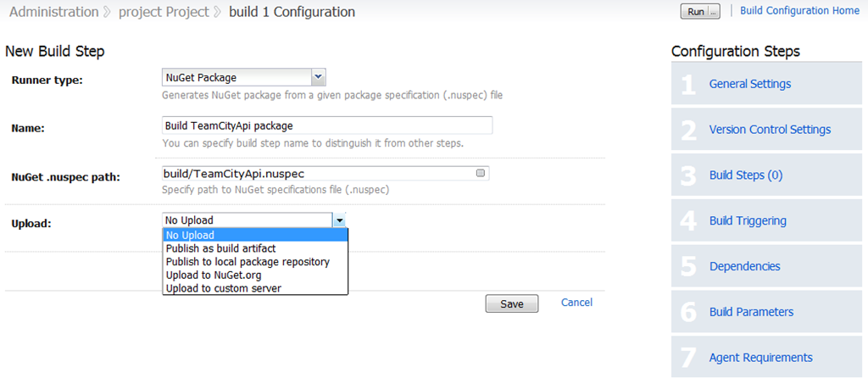This screenshot has height=384, width=868.
Task: Open Version Control Settings step
Action: pyautogui.click(x=770, y=130)
